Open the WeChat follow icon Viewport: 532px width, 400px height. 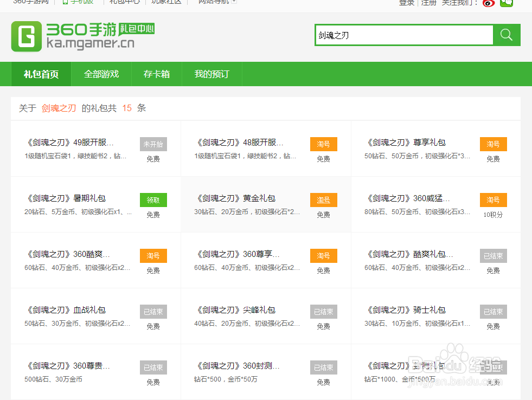(x=507, y=3)
